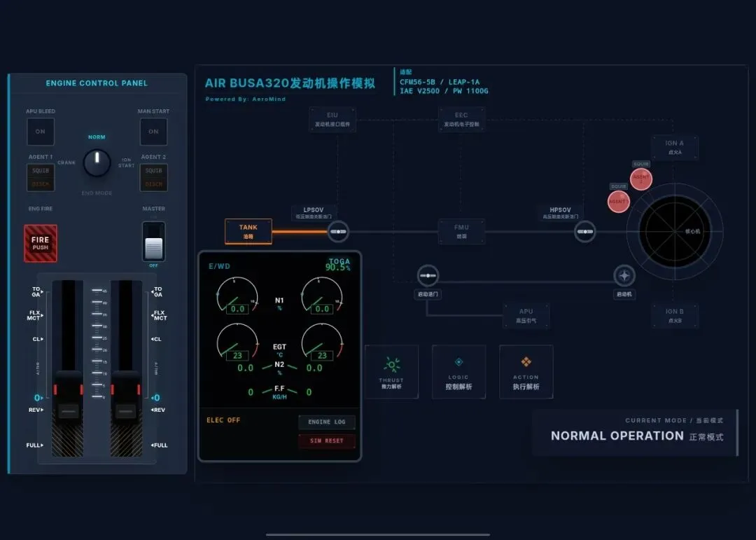Select the APU 高压引气 node
The width and height of the screenshot is (756, 540).
tap(526, 316)
